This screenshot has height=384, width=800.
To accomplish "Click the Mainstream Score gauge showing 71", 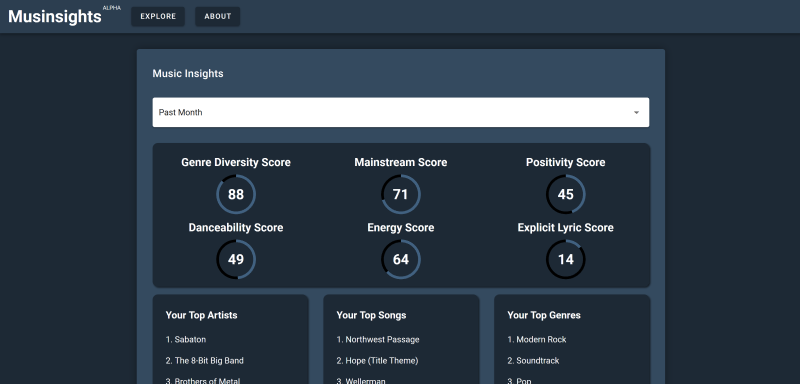I will coord(401,194).
